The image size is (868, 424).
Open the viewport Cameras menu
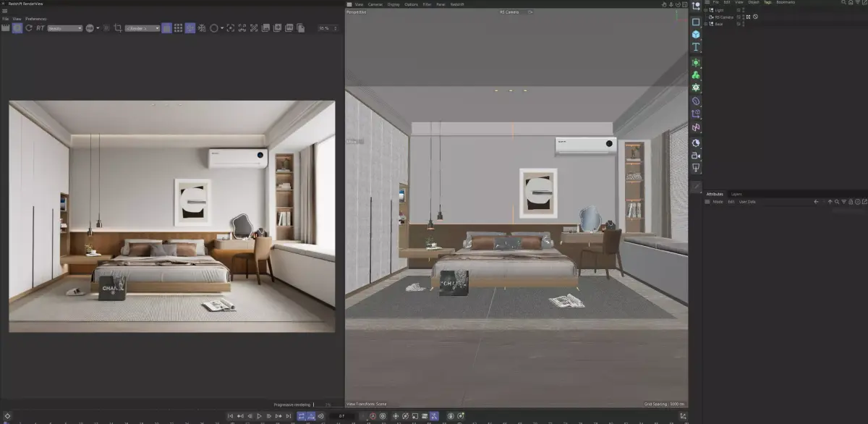[375, 4]
